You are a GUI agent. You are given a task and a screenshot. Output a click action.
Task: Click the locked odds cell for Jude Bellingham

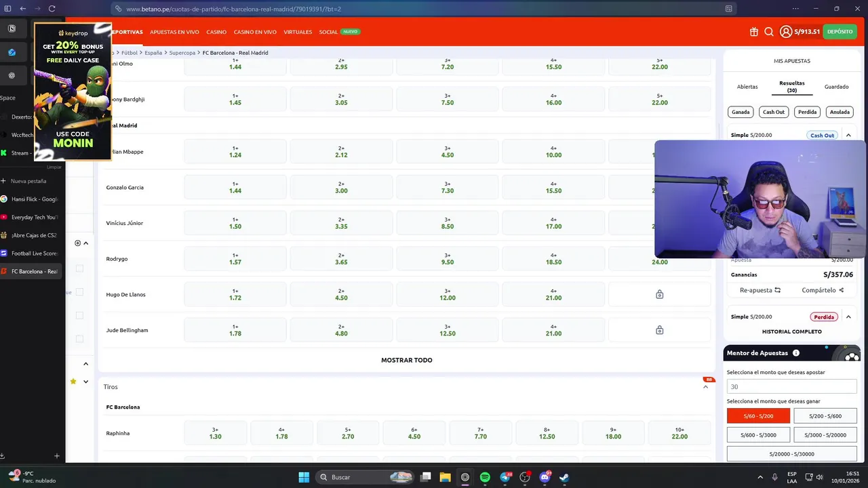[659, 330]
